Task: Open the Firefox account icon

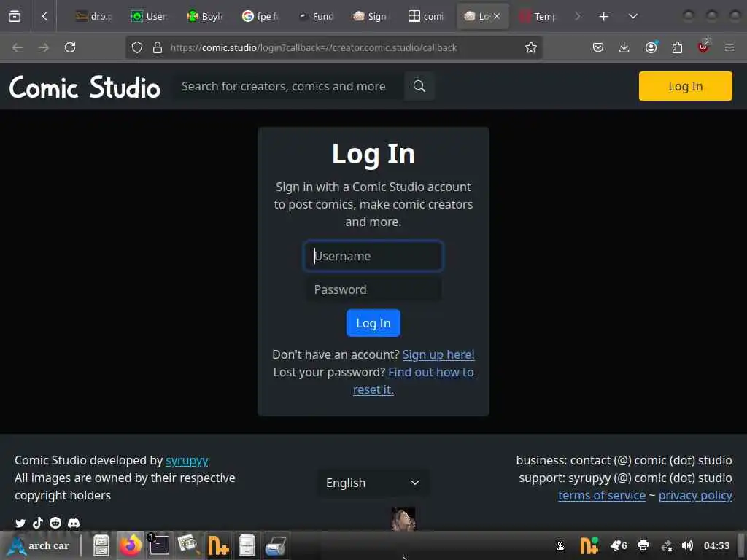Action: click(651, 47)
